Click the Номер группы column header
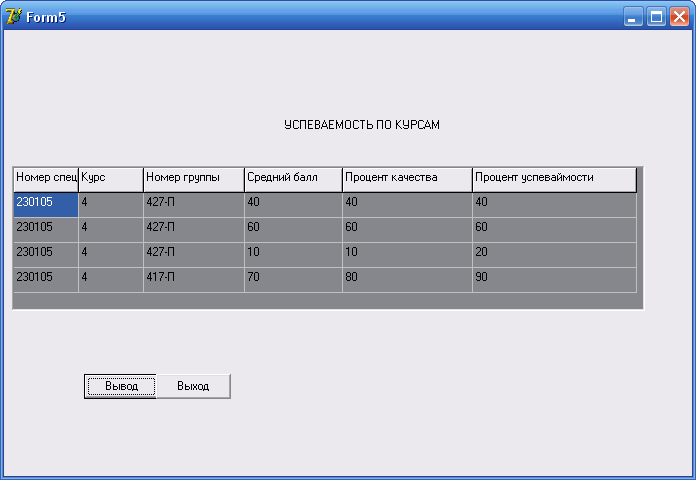The width and height of the screenshot is (696, 480). 194,180
